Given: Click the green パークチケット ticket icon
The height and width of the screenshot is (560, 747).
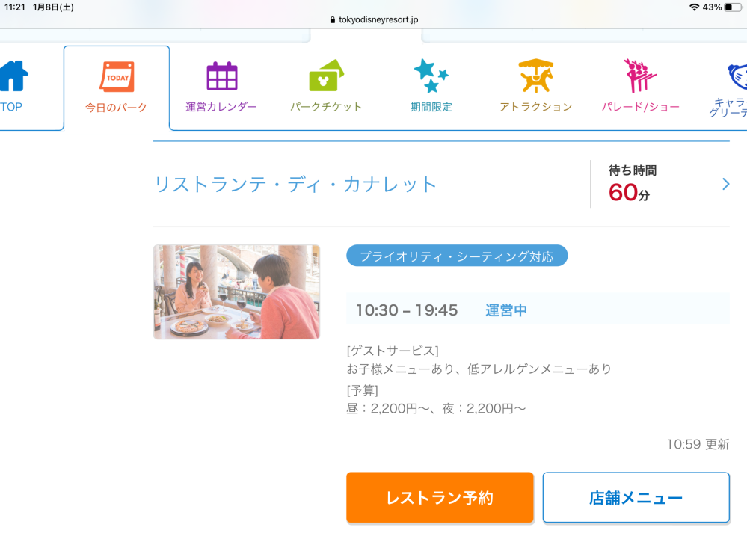Looking at the screenshot, I should (x=326, y=76).
